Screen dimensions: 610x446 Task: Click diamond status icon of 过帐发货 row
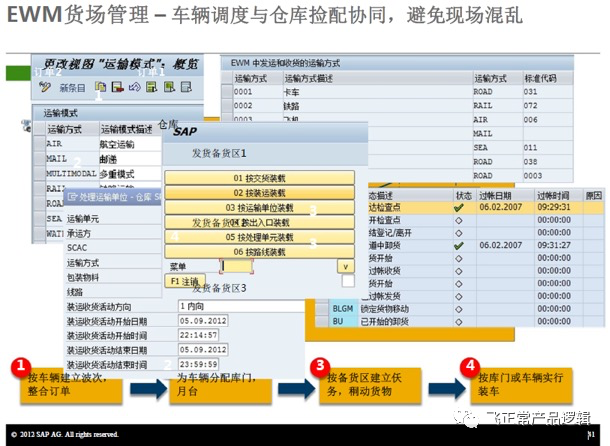tap(459, 297)
